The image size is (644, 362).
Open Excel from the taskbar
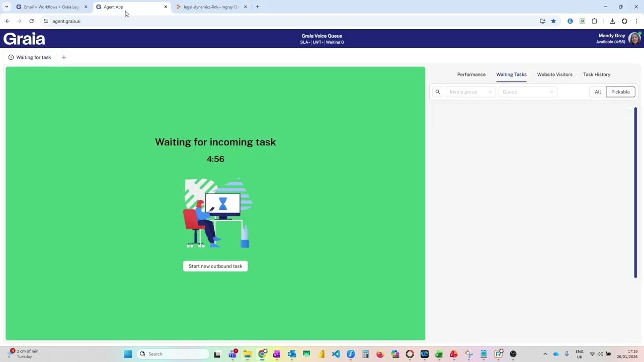(439, 354)
